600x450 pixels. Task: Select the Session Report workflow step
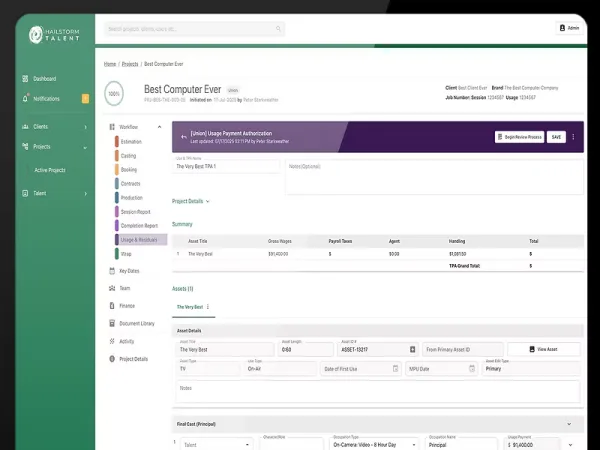(x=135, y=212)
